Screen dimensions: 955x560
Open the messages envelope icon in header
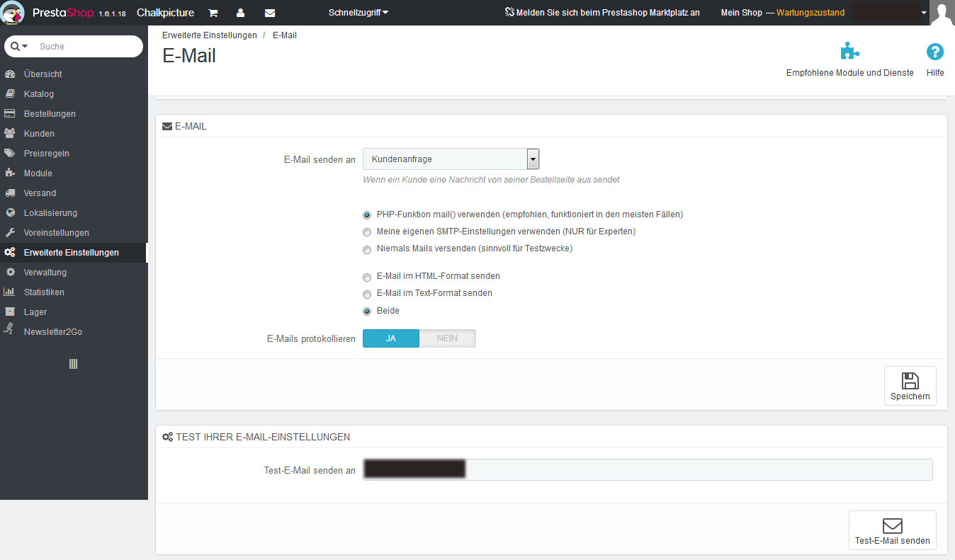[x=270, y=13]
